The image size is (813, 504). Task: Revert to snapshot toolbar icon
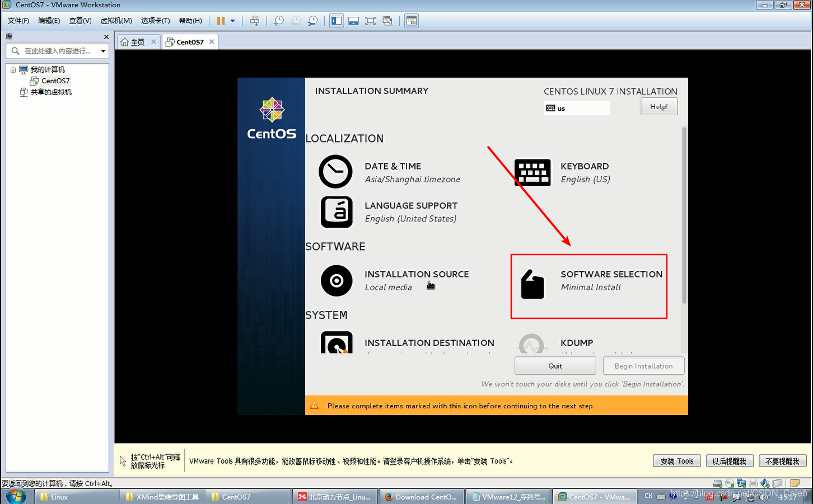click(296, 21)
